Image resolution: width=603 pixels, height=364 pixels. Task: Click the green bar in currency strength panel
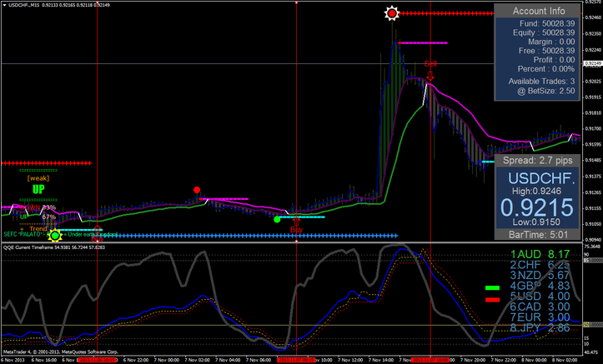(x=493, y=287)
